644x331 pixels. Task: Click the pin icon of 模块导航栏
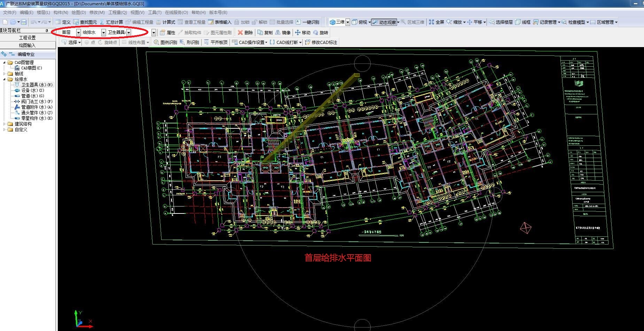tap(47, 31)
